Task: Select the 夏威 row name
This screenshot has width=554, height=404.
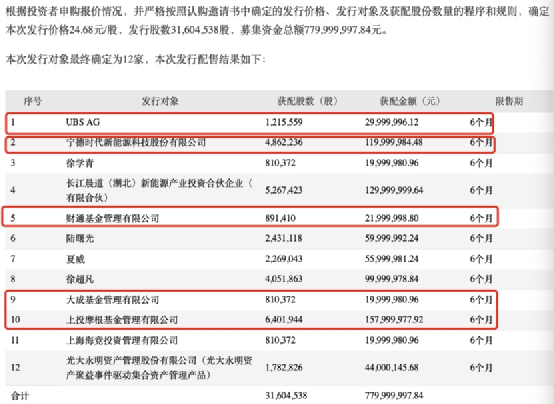Action: 75,259
